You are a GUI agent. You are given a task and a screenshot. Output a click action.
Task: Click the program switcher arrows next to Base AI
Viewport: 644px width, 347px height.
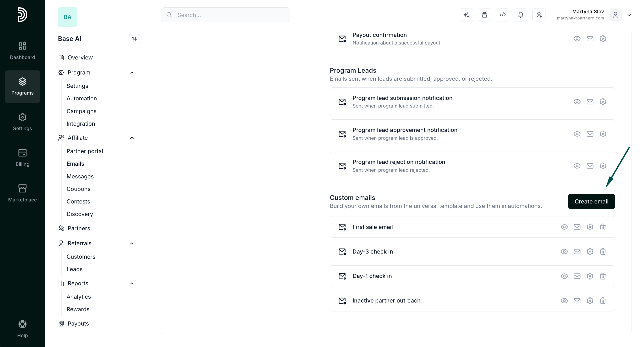click(x=134, y=39)
